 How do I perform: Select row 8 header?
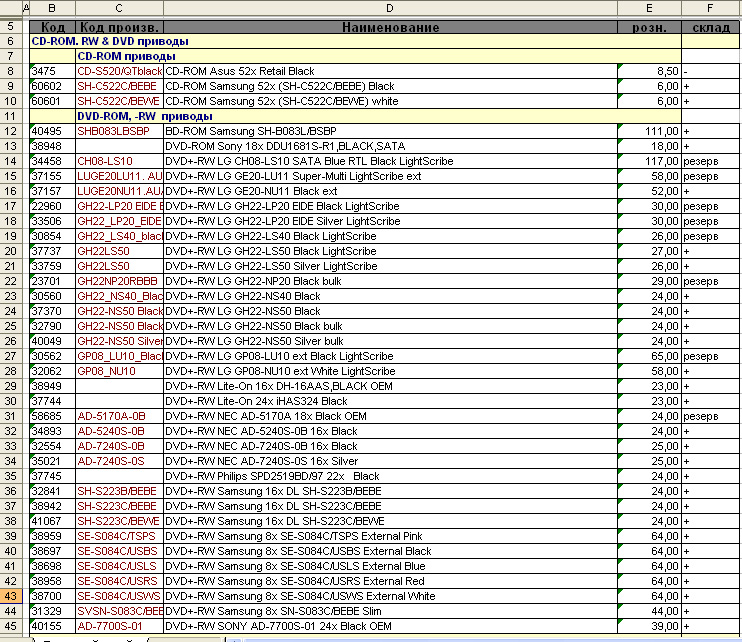coord(11,71)
